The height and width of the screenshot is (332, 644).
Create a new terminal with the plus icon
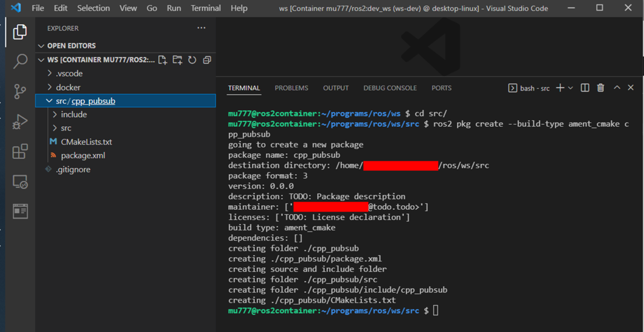point(560,88)
